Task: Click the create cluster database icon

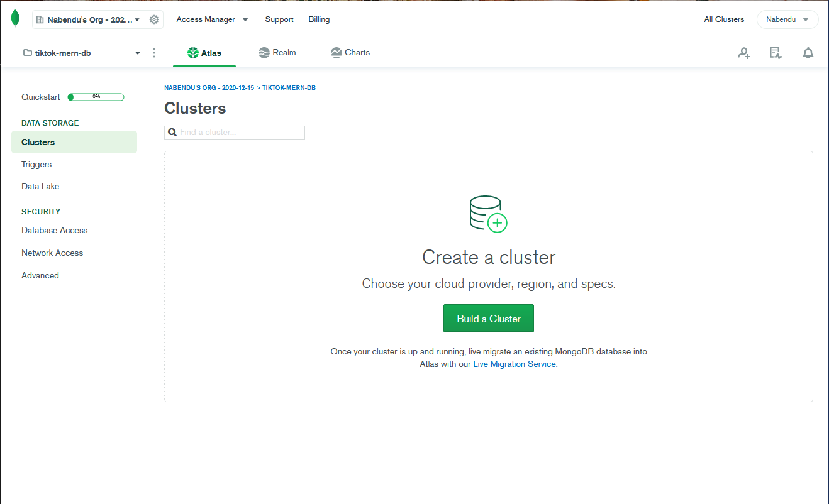Action: point(489,214)
